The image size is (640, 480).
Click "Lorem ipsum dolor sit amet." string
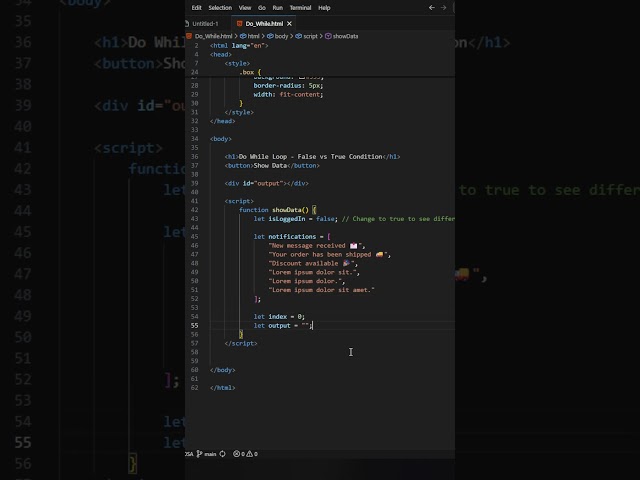click(x=321, y=290)
